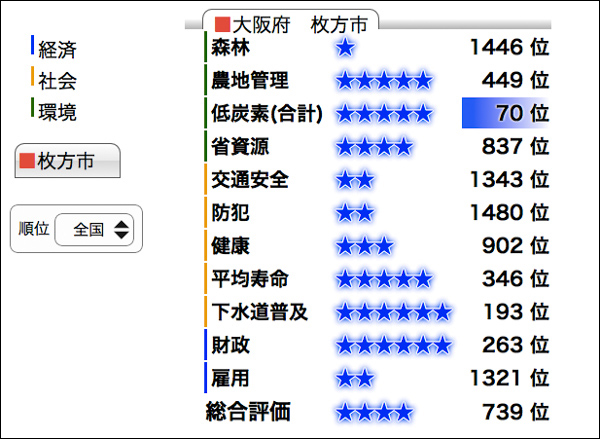The image size is (600, 439).
Task: Select the highlighted 70 位 rank bar
Action: click(x=507, y=113)
